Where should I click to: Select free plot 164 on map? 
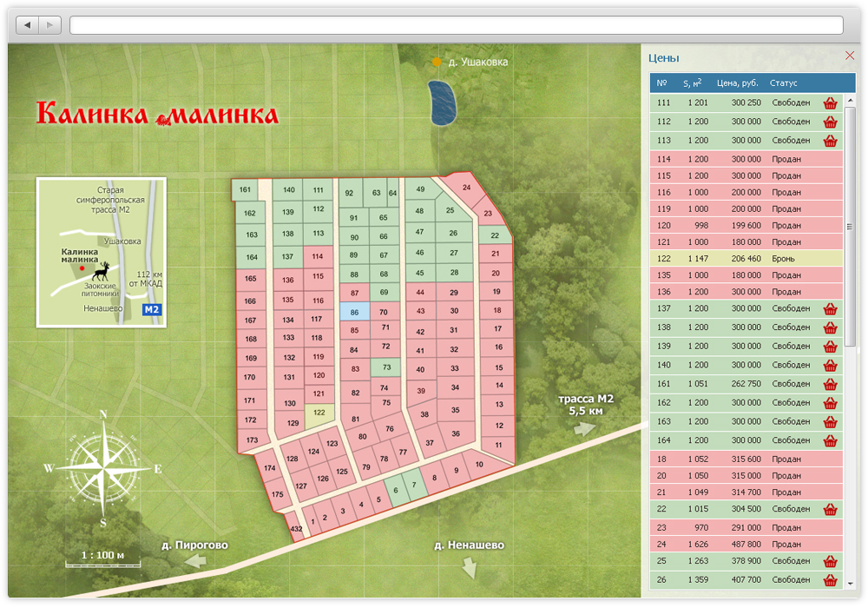point(252,257)
